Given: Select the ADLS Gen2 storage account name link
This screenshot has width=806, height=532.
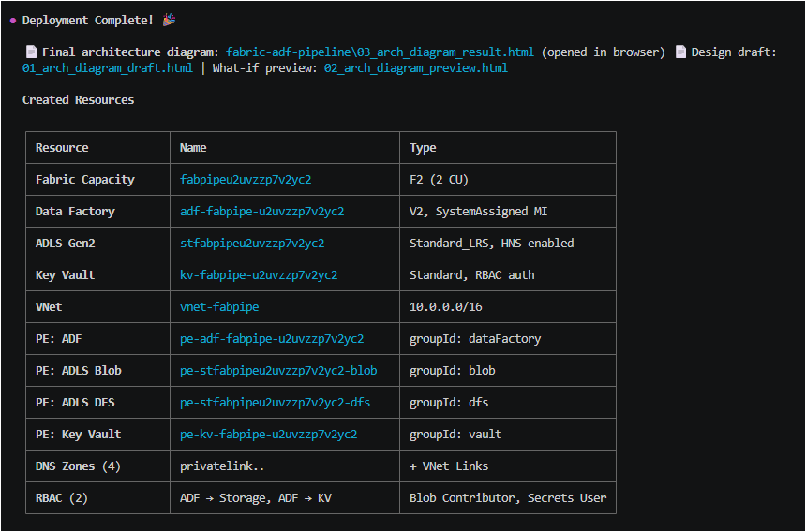Looking at the screenshot, I should (252, 244).
